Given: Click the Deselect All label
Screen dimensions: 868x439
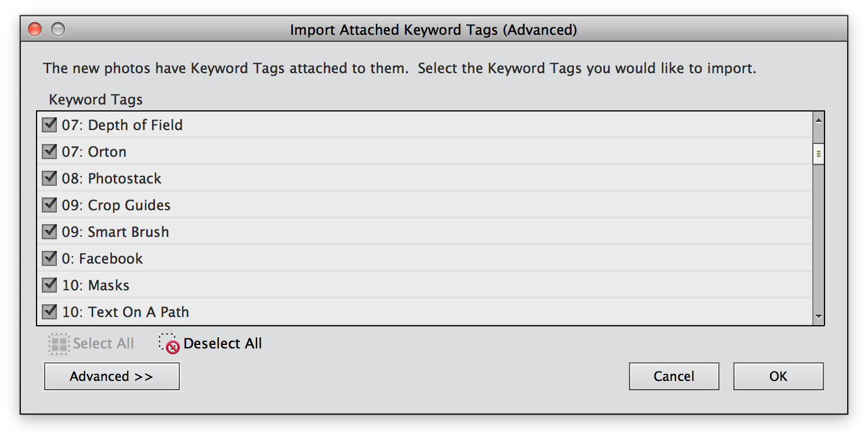Looking at the screenshot, I should 222,343.
